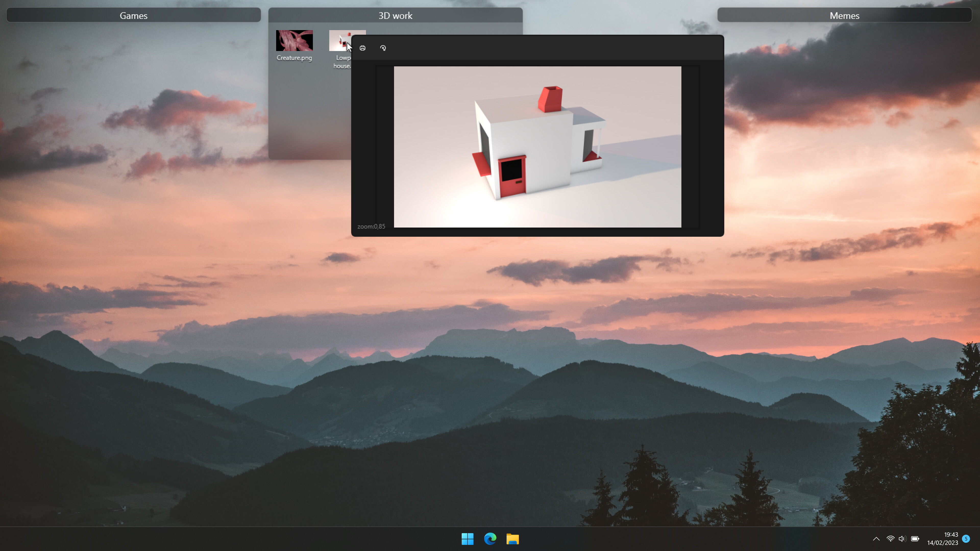Screen dimensions: 980x551
Task: Click the zoom:0,85 level indicator
Action: [x=371, y=226]
